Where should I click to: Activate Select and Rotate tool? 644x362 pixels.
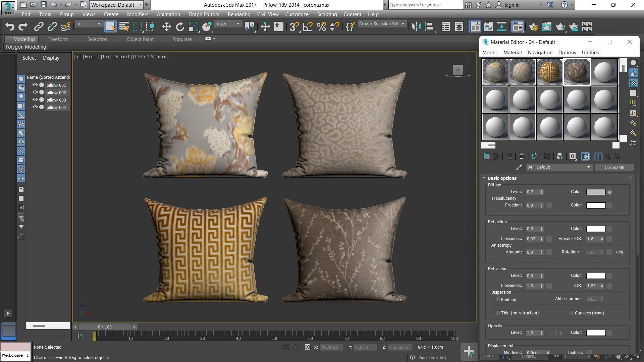coord(180,27)
